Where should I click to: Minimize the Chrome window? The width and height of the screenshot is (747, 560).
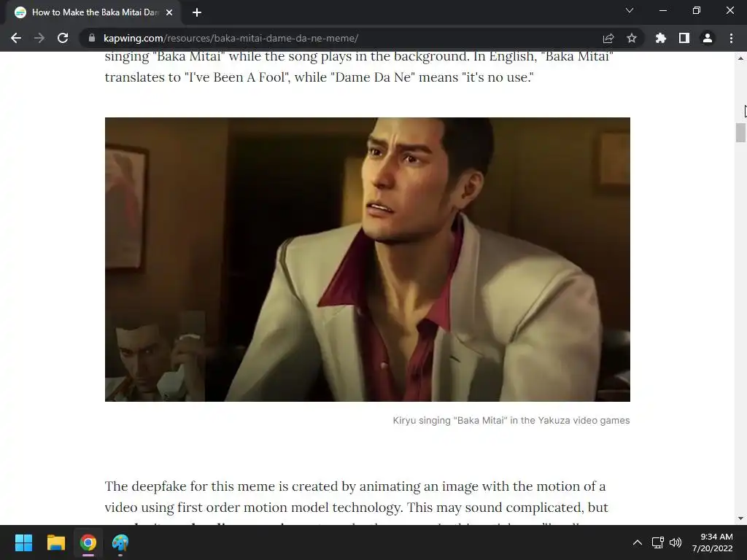point(662,10)
